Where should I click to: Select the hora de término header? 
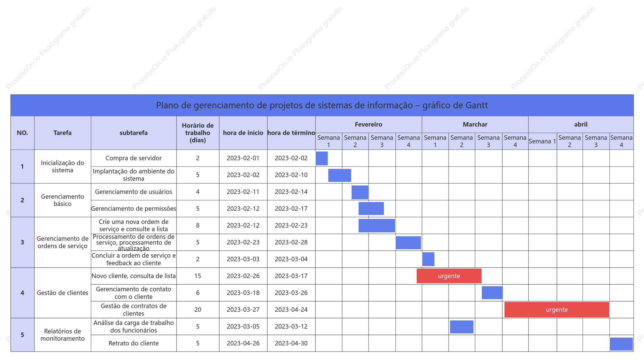(291, 133)
